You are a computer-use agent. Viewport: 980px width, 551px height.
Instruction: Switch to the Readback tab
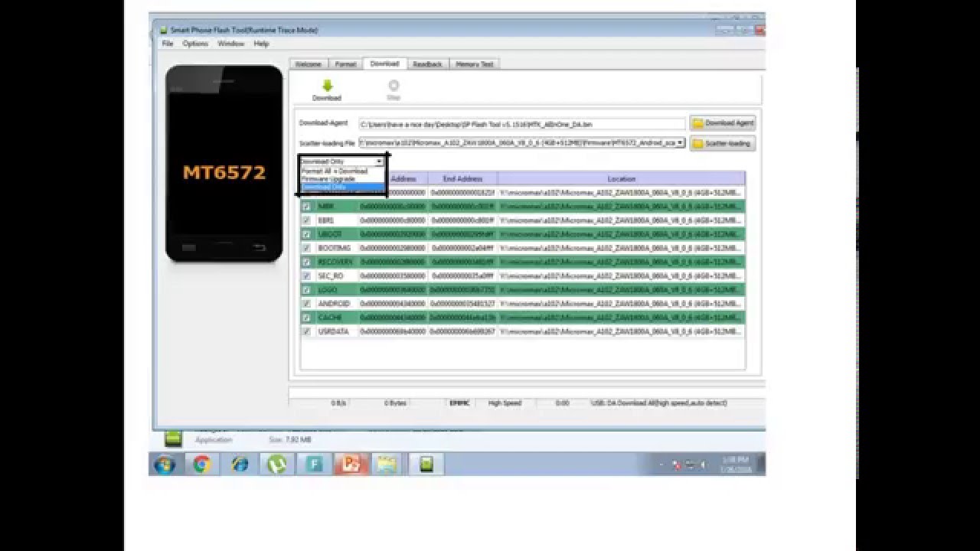coord(427,64)
